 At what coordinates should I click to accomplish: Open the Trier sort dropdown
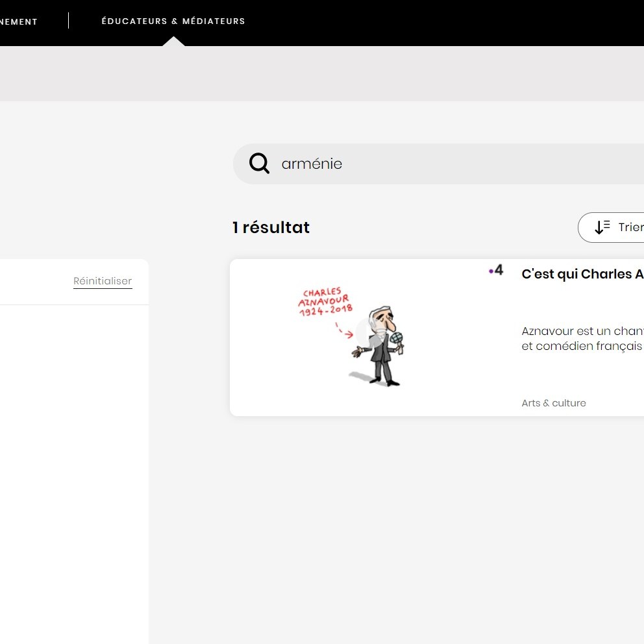(611, 227)
